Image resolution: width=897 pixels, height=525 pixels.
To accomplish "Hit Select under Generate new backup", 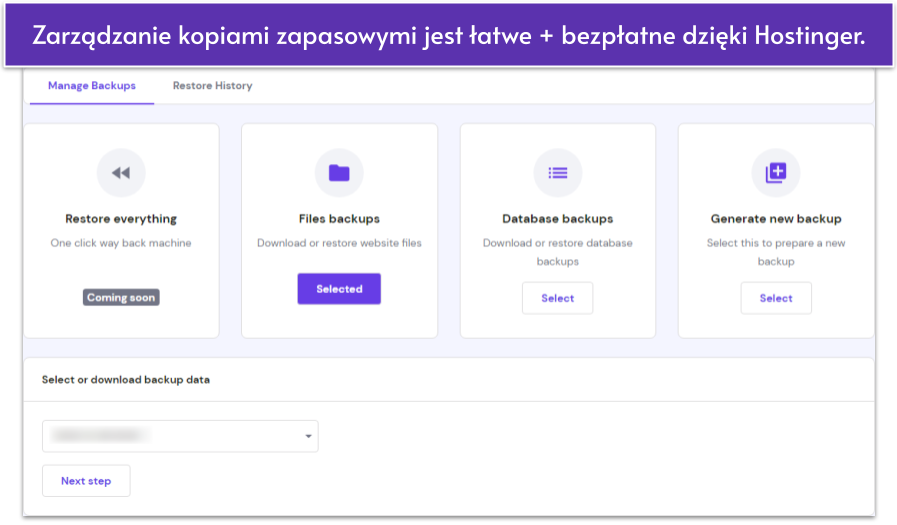I will pos(776,298).
